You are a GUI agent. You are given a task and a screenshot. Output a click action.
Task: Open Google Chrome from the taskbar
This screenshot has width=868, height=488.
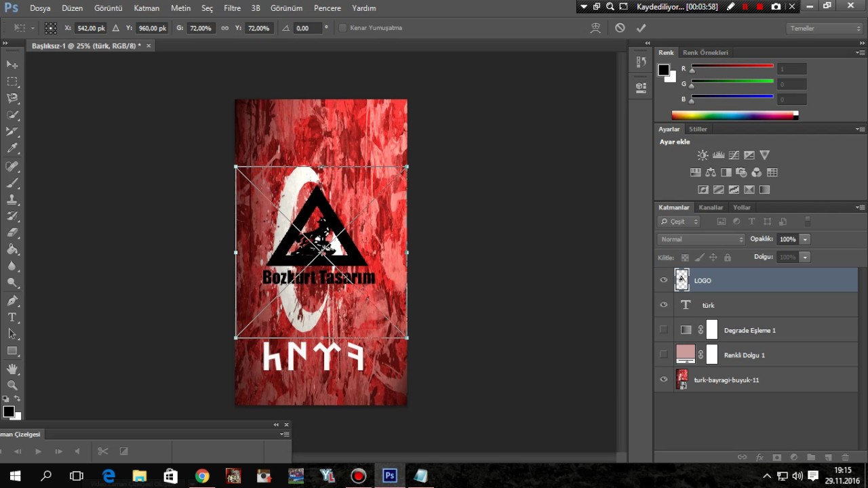click(x=202, y=476)
